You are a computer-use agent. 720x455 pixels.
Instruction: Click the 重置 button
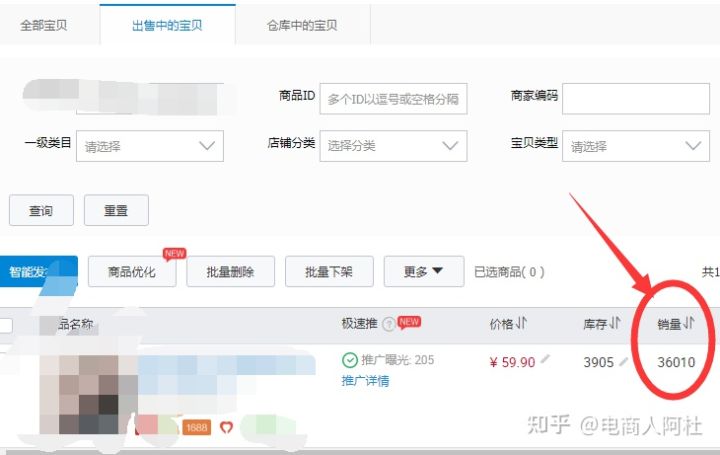[x=116, y=210]
